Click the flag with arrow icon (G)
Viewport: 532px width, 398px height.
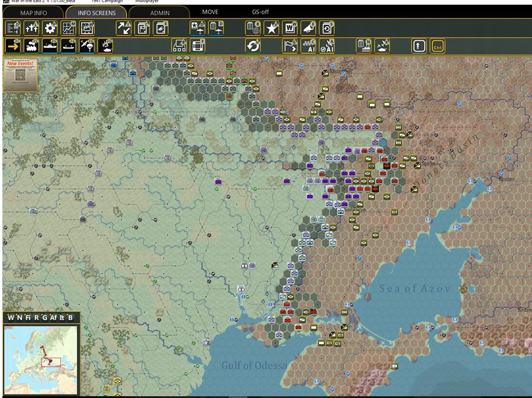tap(290, 46)
